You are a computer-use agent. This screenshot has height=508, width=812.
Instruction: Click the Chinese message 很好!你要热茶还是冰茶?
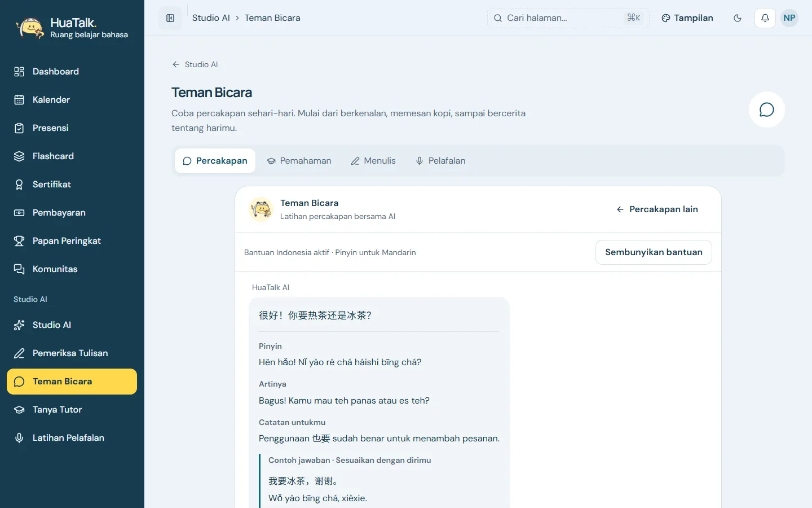click(315, 316)
